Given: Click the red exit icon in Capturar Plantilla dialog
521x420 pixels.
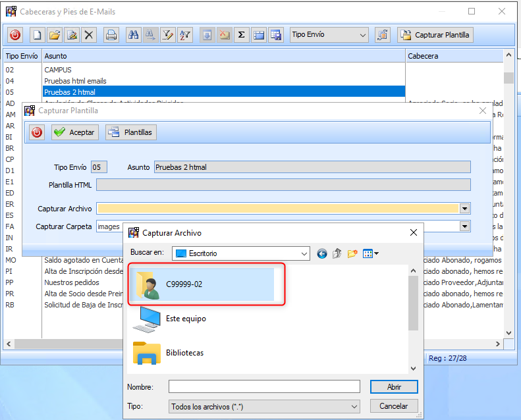Looking at the screenshot, I should click(37, 132).
